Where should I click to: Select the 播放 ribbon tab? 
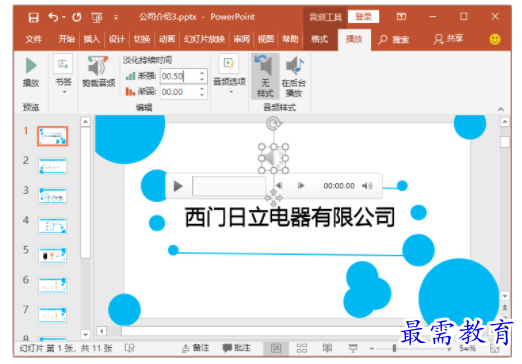coord(354,40)
